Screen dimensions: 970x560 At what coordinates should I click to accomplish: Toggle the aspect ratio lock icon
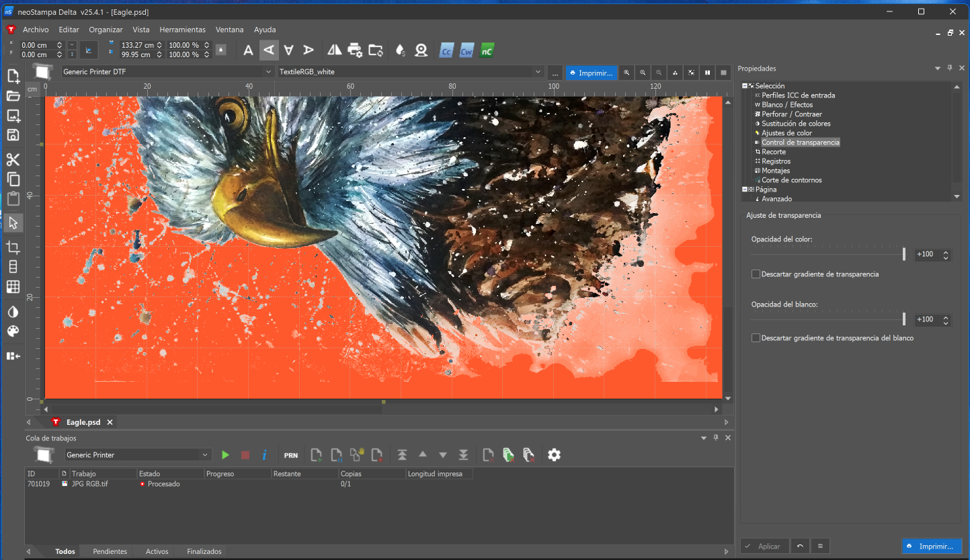[220, 50]
